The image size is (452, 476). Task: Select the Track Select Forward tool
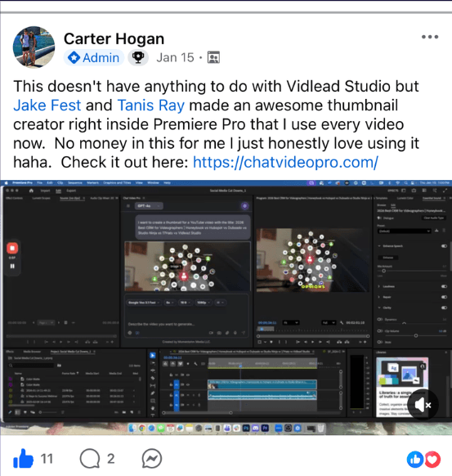point(153,363)
